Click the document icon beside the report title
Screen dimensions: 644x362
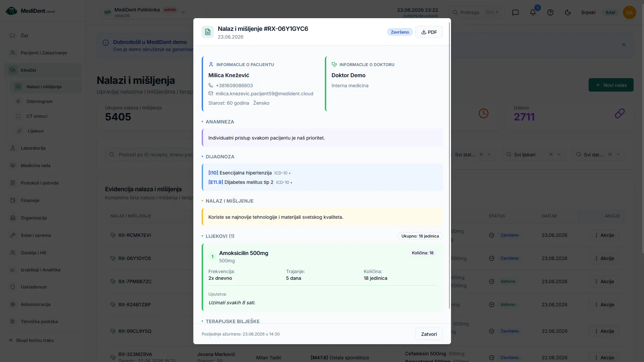(x=208, y=32)
